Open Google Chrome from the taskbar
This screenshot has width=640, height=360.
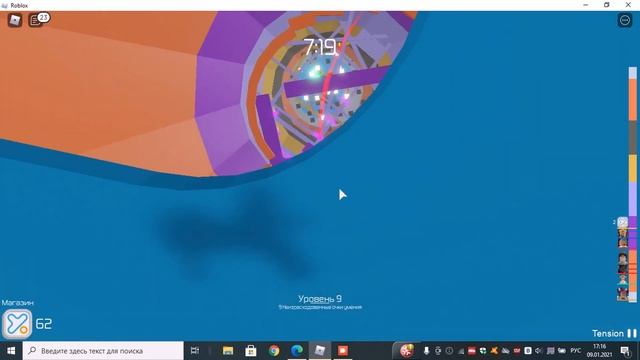pos(274,351)
